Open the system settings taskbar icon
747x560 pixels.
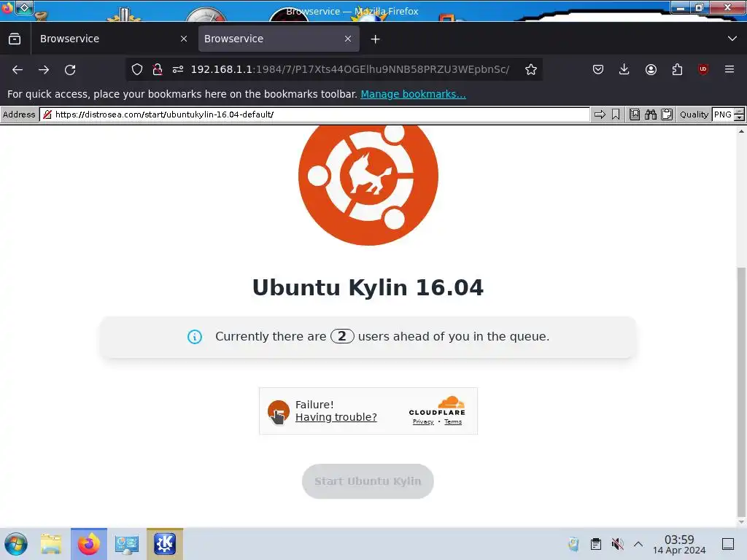pos(127,544)
